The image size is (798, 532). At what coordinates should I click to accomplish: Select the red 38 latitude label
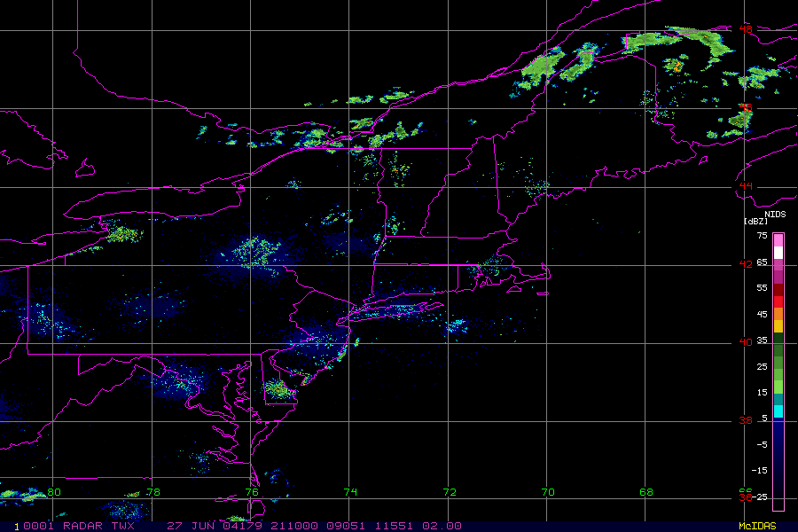tap(746, 420)
